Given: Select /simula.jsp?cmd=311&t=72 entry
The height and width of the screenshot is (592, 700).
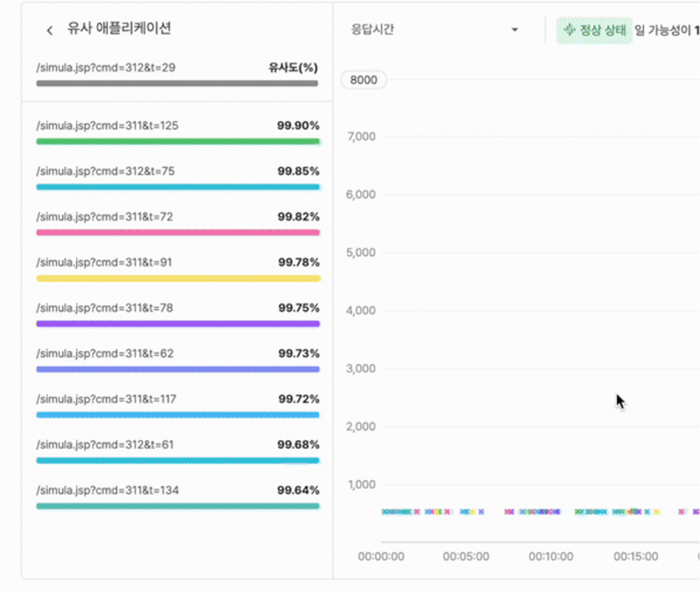Looking at the screenshot, I should [105, 217].
